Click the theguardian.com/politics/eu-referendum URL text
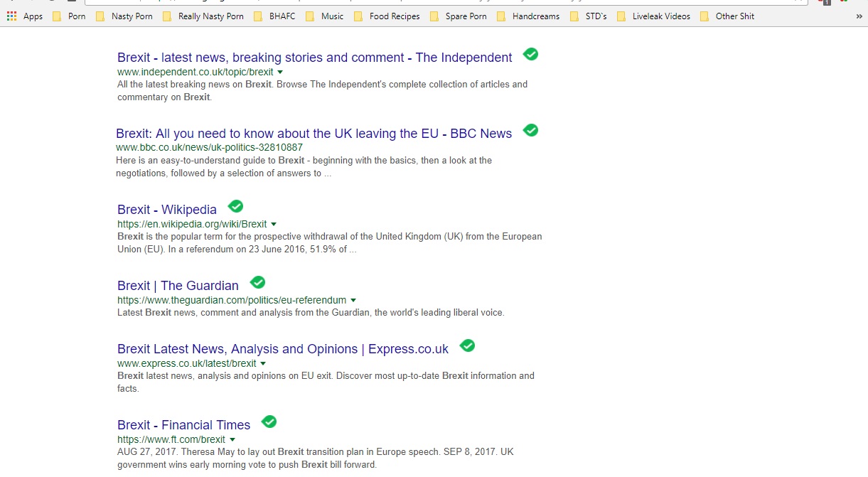The image size is (868, 477). [232, 301]
